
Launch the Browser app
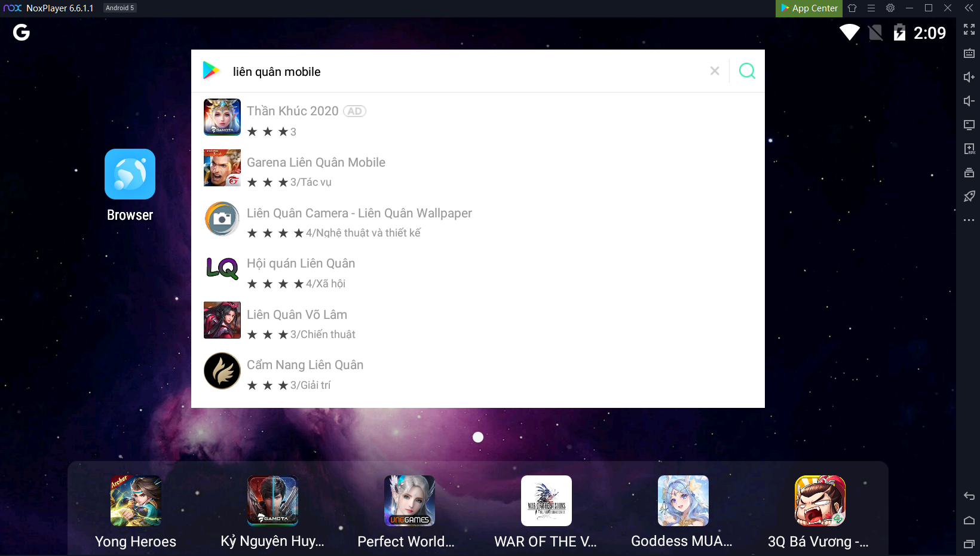tap(130, 174)
